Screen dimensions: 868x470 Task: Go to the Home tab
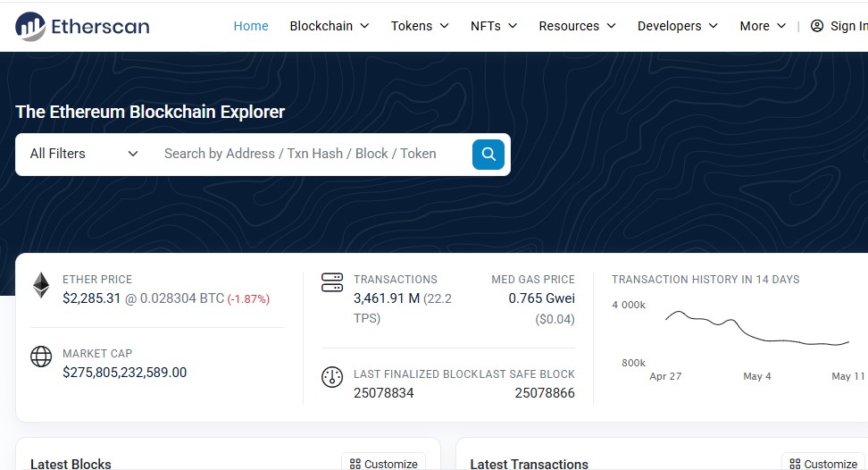point(251,26)
